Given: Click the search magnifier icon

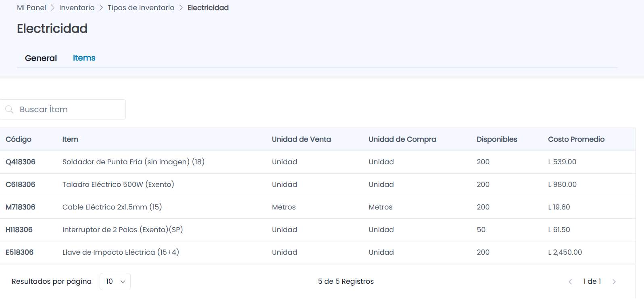Looking at the screenshot, I should 9,109.
